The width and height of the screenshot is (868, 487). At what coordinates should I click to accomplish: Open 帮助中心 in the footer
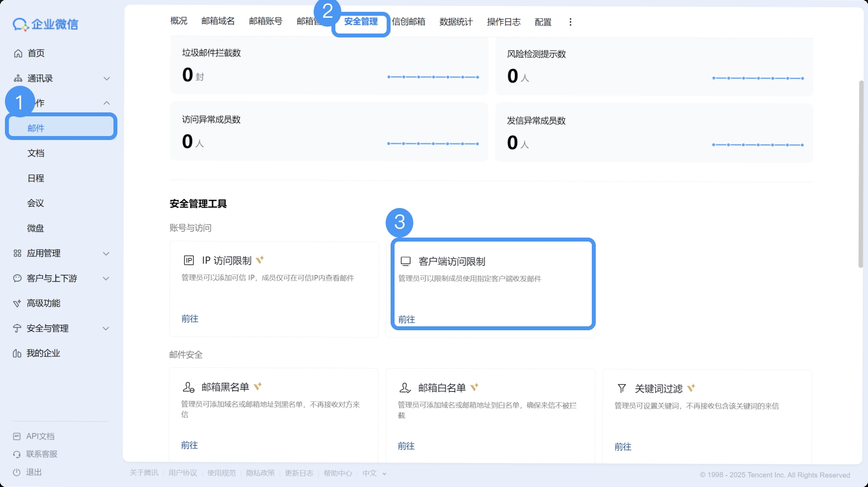coord(338,473)
